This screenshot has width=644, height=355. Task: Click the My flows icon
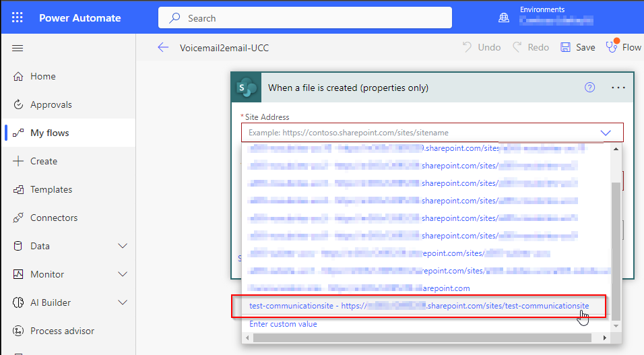(x=18, y=133)
